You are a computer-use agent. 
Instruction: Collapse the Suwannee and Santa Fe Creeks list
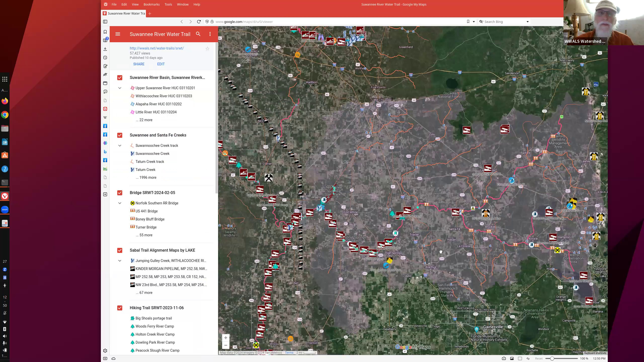tap(120, 146)
